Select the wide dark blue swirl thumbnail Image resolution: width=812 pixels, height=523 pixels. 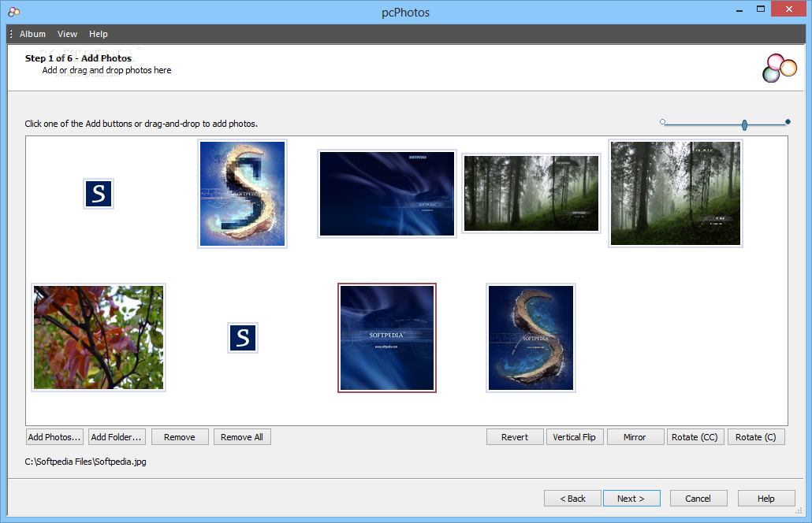click(x=387, y=194)
